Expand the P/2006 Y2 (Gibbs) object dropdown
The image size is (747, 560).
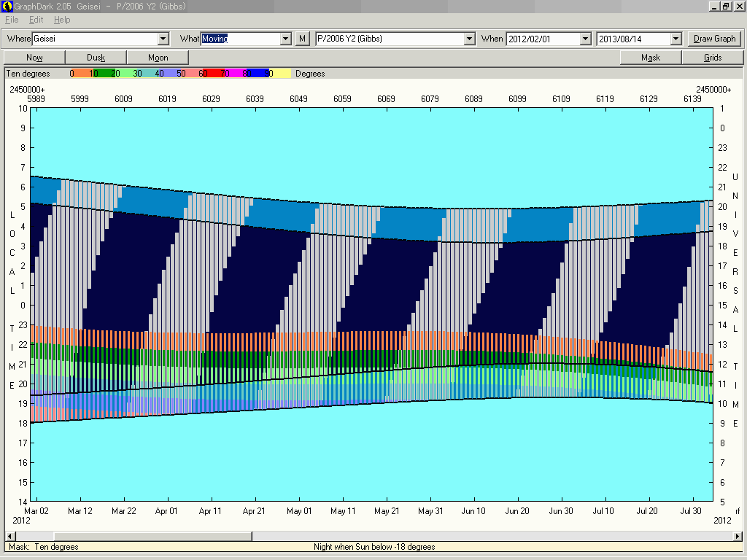coord(470,39)
